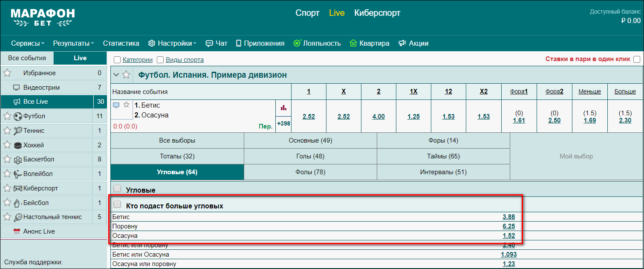
Task: Open the Сервисы dropdown menu
Action: pos(28,43)
